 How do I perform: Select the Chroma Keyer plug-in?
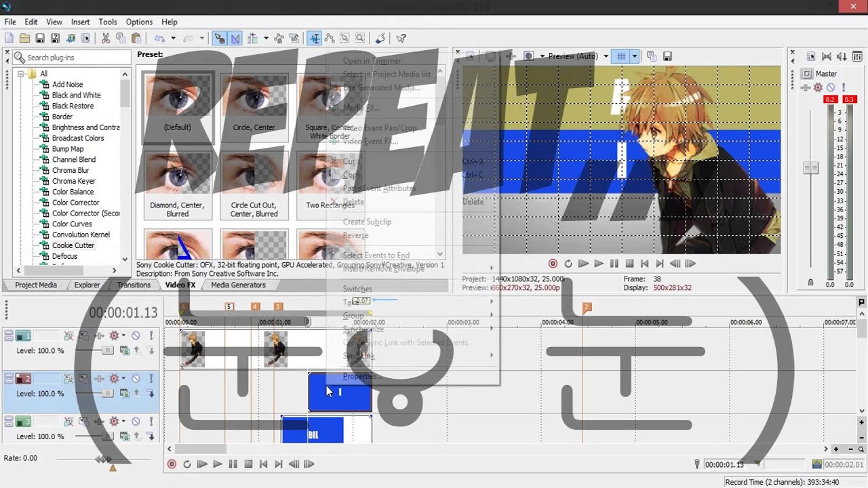click(x=74, y=181)
